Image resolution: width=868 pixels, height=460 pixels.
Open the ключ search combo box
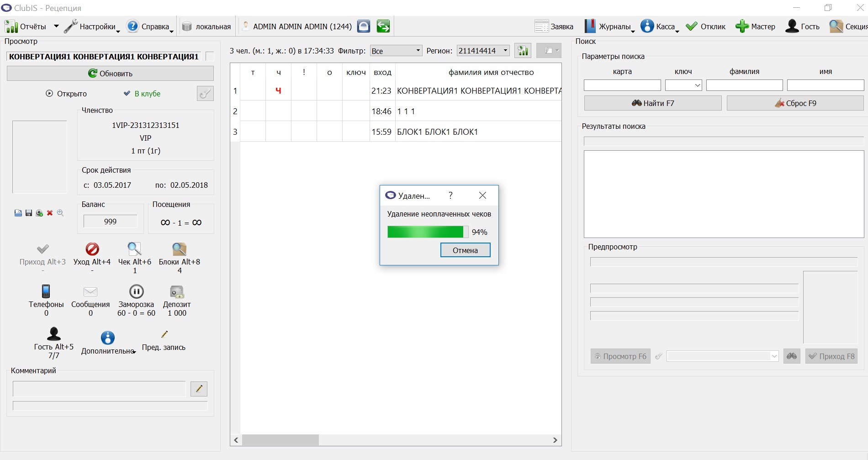pos(683,85)
